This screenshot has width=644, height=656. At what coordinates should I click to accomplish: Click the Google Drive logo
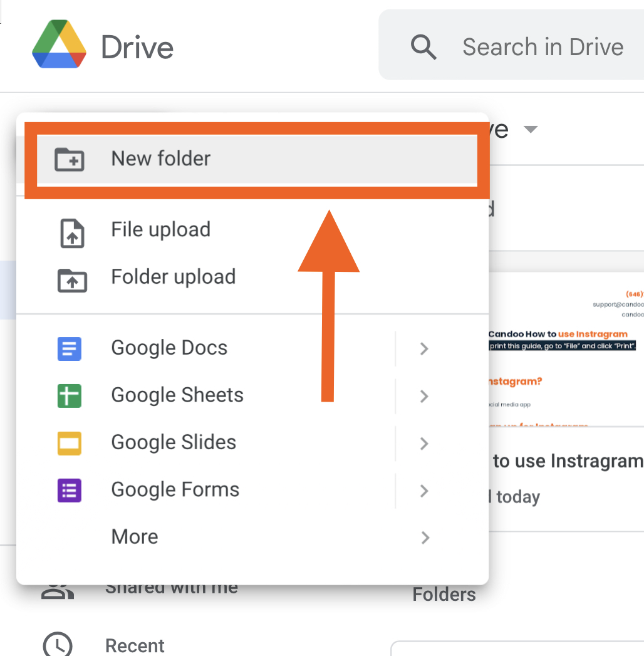click(x=60, y=44)
